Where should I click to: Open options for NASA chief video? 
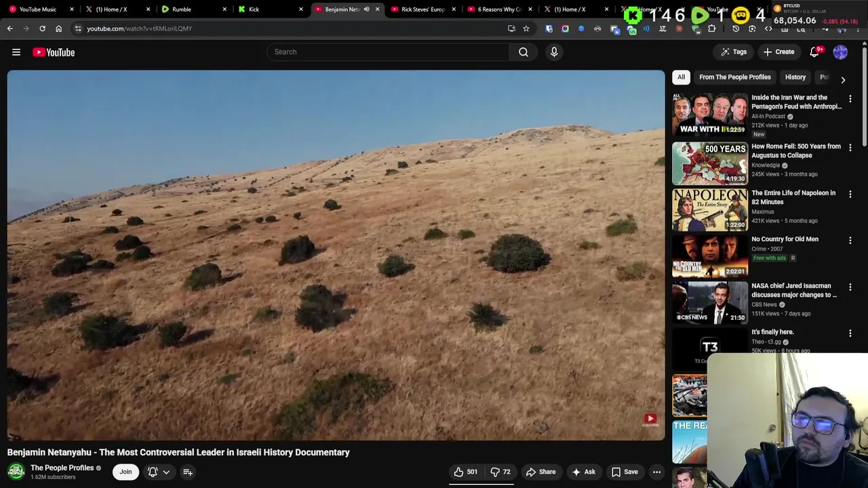click(x=850, y=287)
